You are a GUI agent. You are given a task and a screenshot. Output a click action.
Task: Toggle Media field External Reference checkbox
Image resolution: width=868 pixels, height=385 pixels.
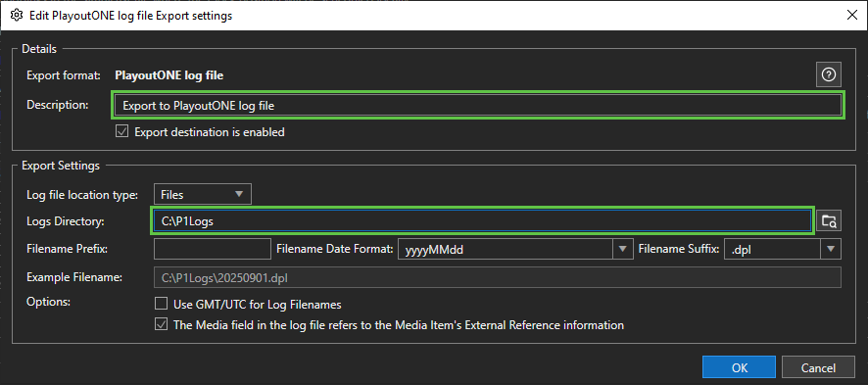pyautogui.click(x=161, y=324)
